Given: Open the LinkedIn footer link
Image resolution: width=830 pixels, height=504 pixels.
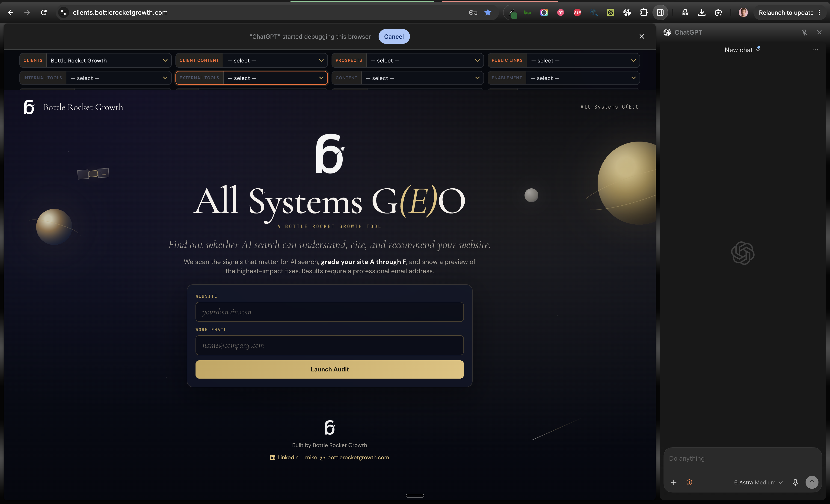Looking at the screenshot, I should click(284, 457).
